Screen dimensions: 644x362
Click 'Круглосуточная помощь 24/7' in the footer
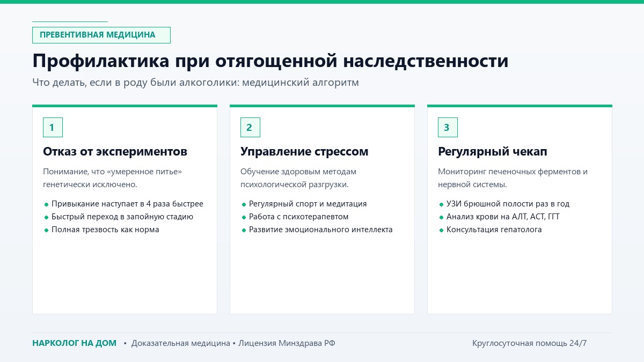click(x=530, y=343)
